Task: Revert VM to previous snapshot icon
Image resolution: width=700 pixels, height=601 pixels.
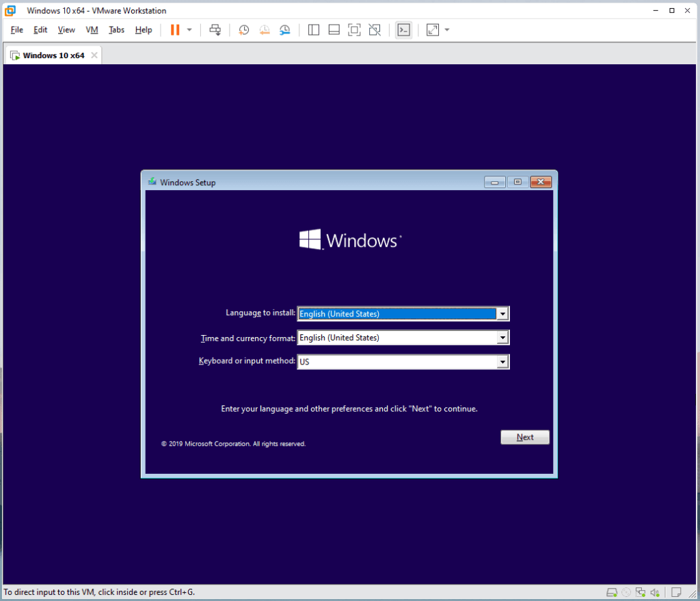Action: click(x=265, y=30)
